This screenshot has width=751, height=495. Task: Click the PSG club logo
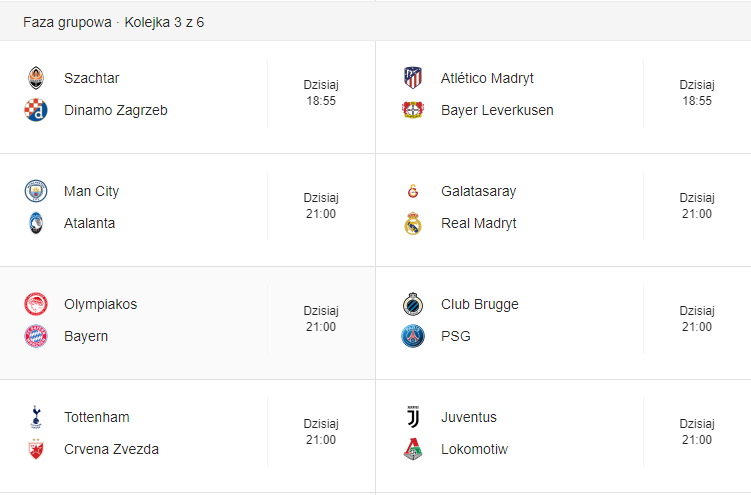click(x=413, y=336)
